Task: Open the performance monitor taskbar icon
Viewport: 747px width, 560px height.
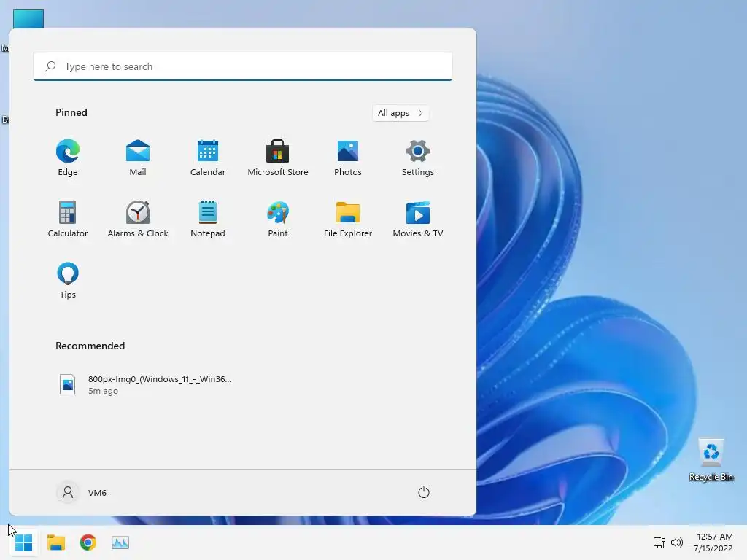Action: [x=120, y=542]
